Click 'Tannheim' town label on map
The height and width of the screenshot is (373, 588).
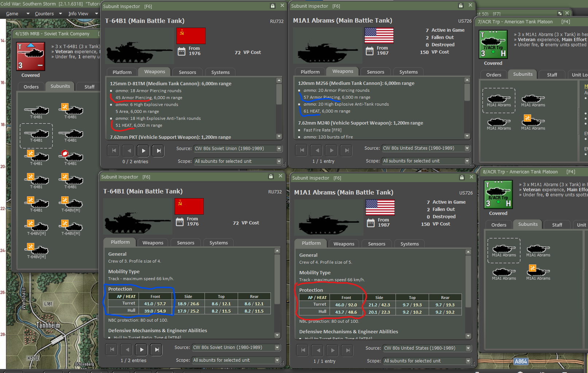coord(48,325)
